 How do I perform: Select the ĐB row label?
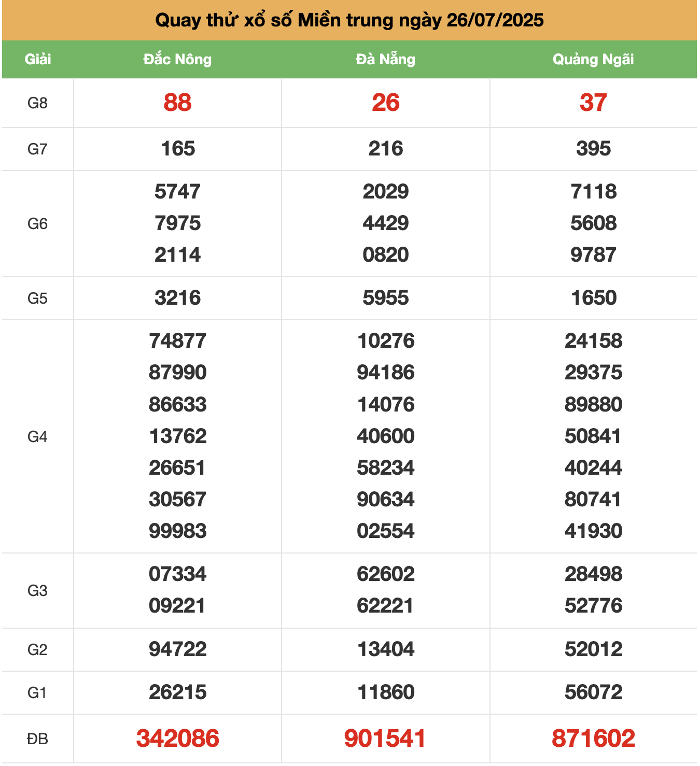[37, 739]
